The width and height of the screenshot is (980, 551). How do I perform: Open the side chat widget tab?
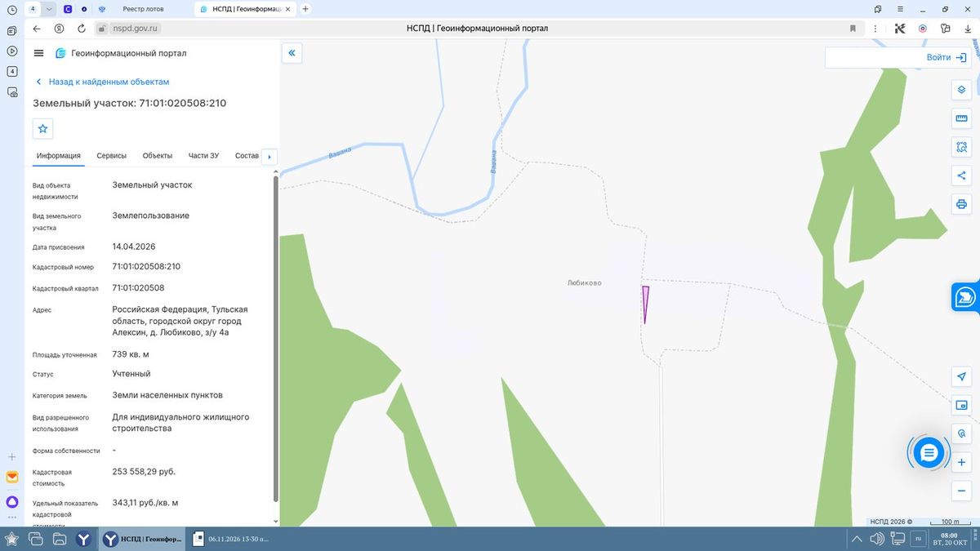click(x=965, y=296)
